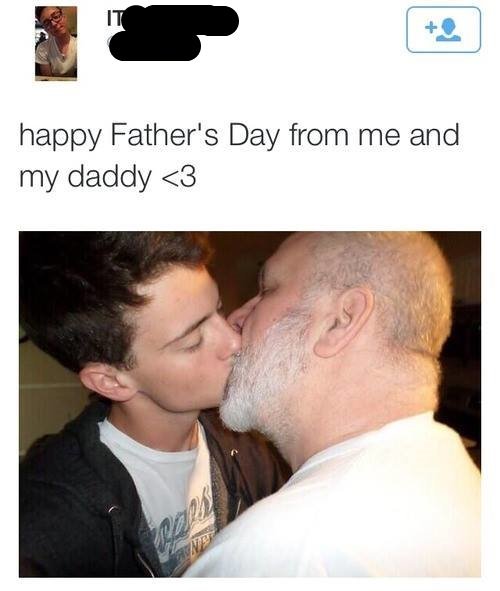Click the follow user icon button
Screen dimensions: 500x591
pos(443,29)
